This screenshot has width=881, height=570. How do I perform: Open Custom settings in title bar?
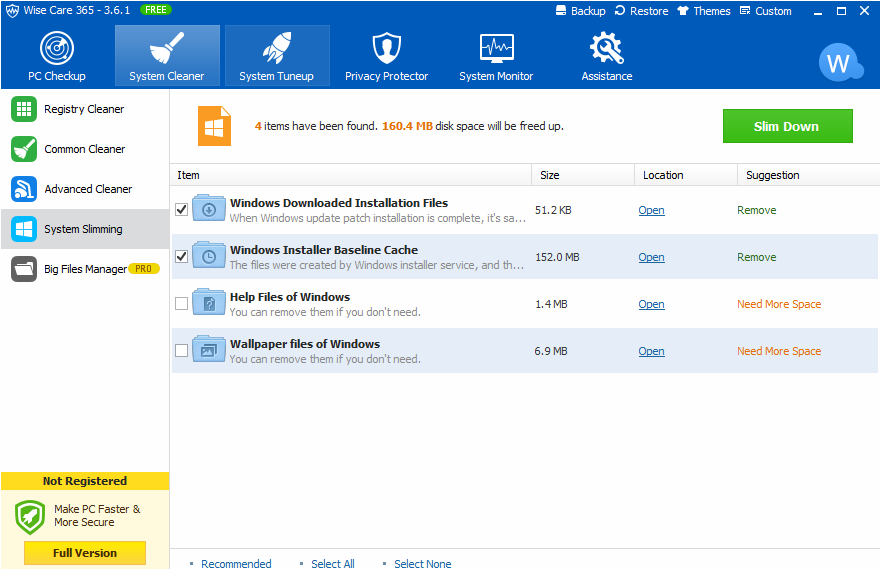pyautogui.click(x=765, y=11)
